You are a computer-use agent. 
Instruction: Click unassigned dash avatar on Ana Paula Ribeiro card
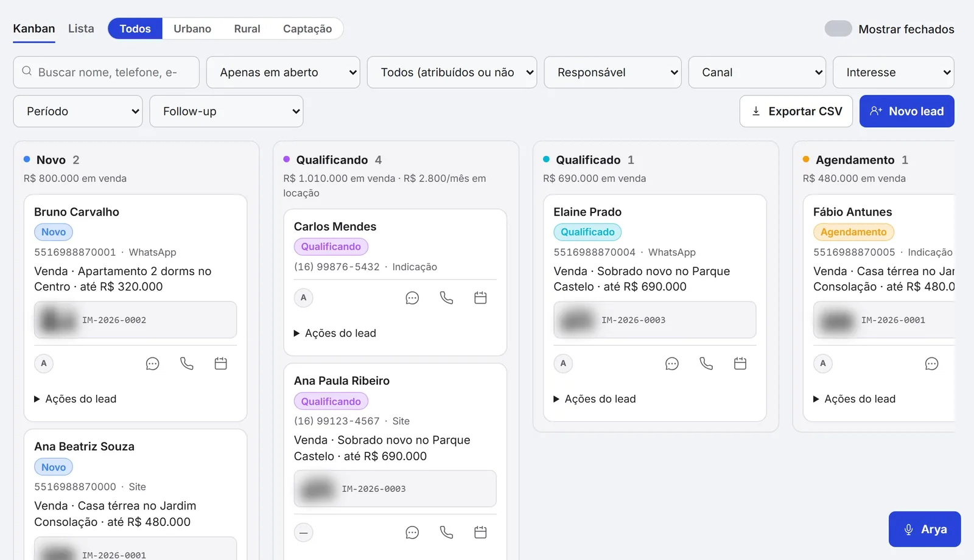coord(304,533)
